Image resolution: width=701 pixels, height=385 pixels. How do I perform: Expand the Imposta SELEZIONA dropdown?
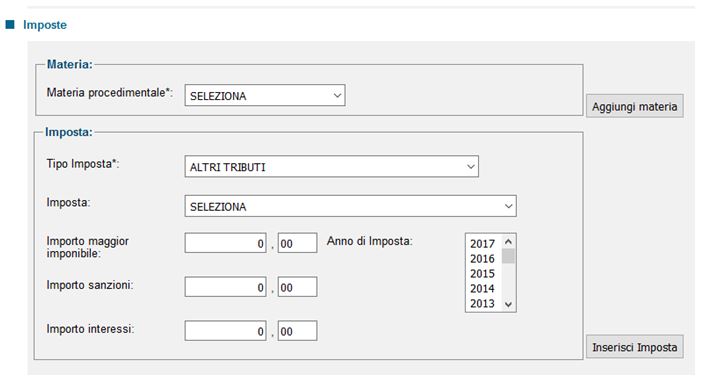[x=350, y=206]
